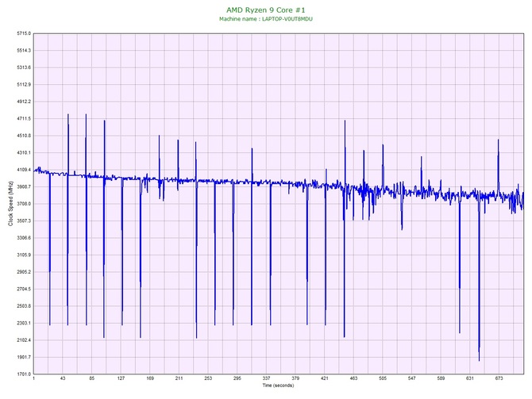The height and width of the screenshot is (399, 532).
Task: Click the spike peak near 673 seconds
Action: [x=498, y=140]
